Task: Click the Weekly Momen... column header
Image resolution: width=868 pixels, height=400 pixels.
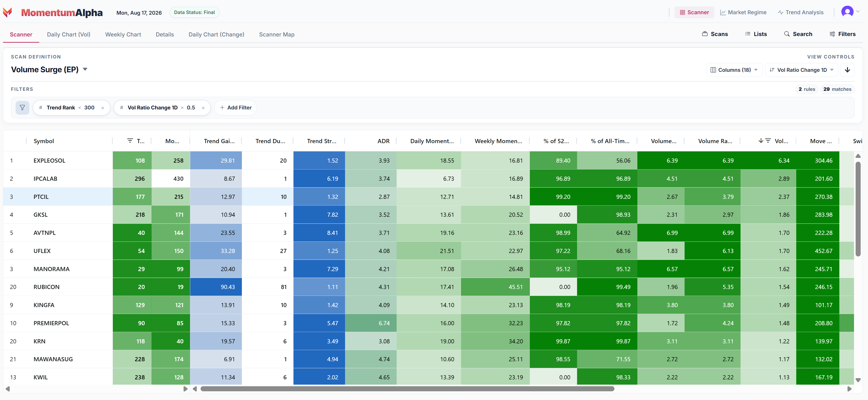Action: 498,141
